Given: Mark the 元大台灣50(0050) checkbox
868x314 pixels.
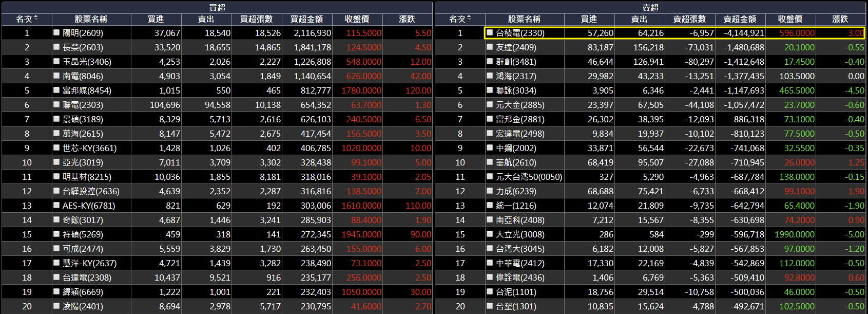Looking at the screenshot, I should pos(490,176).
